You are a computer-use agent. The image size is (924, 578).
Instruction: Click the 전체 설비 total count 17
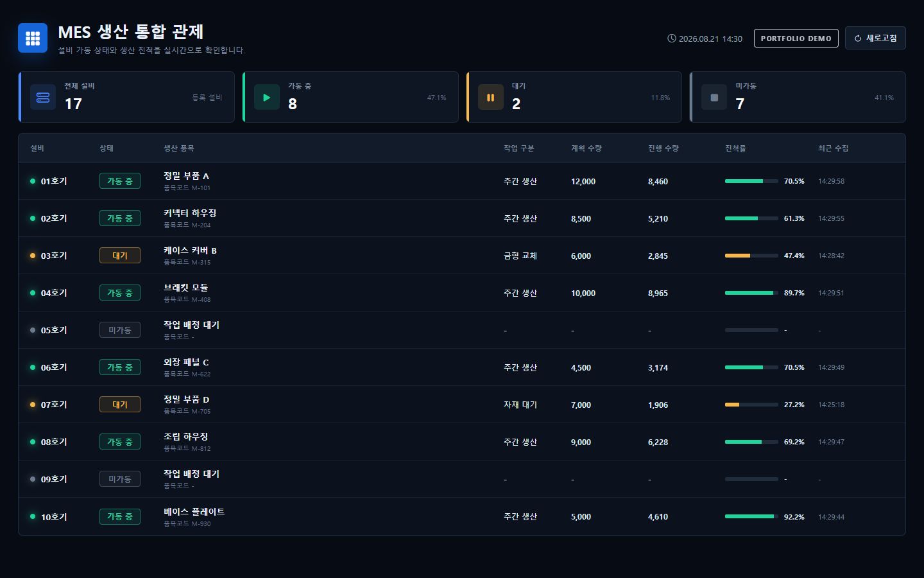73,104
